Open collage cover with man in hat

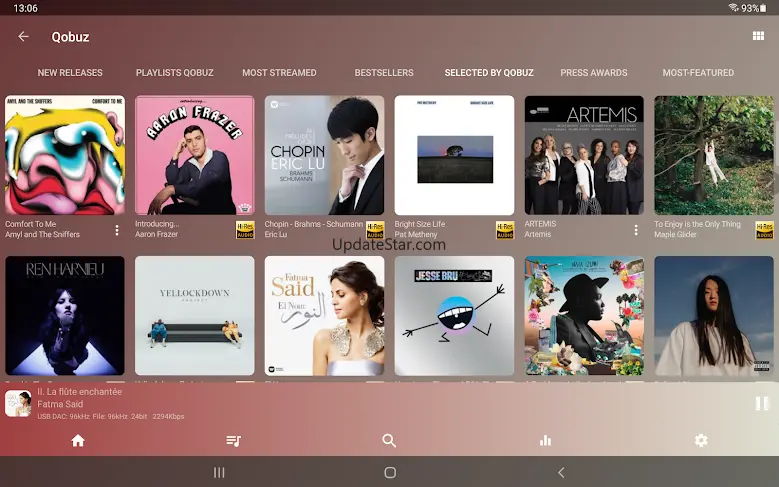click(x=584, y=316)
